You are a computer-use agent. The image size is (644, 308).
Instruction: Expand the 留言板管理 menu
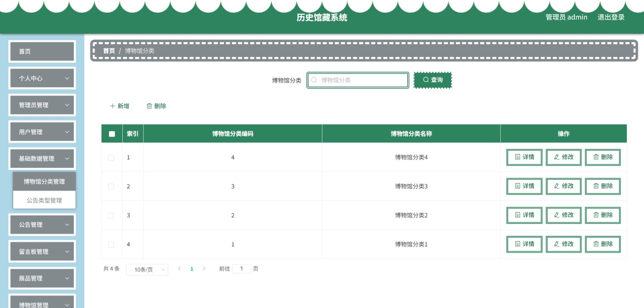(x=42, y=251)
